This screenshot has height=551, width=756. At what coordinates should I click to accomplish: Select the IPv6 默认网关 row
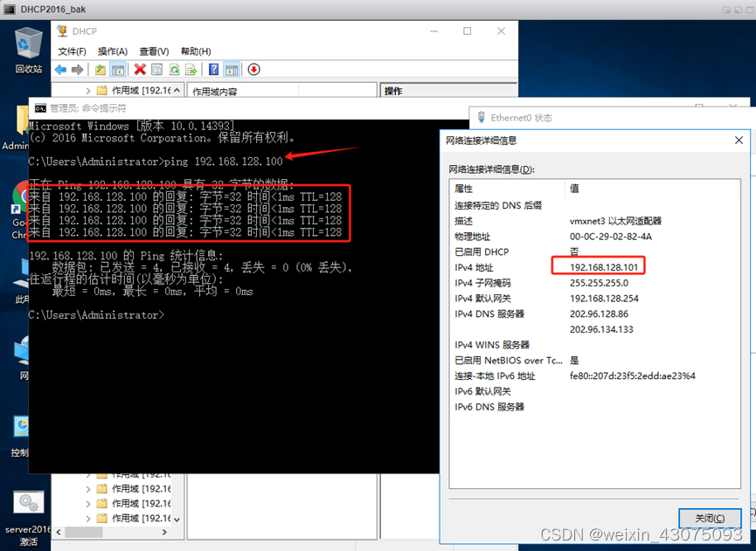click(594, 391)
